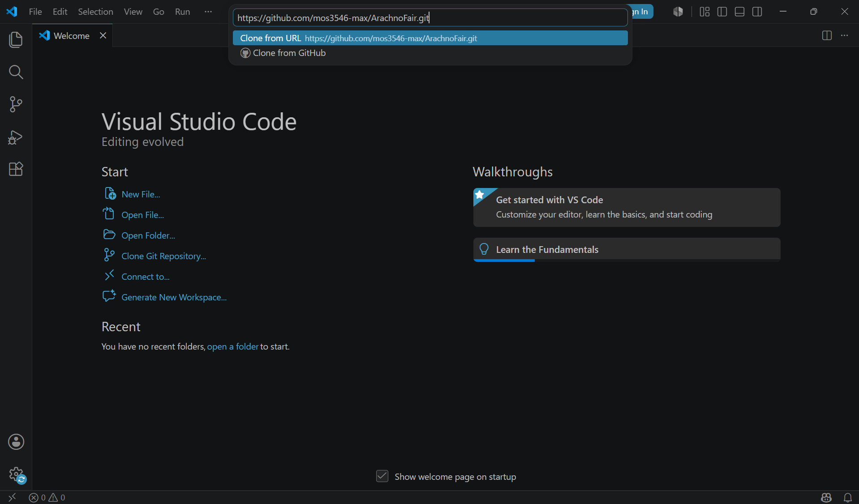The width and height of the screenshot is (859, 504).
Task: Toggle the primary side bar layout button
Action: coord(722,12)
